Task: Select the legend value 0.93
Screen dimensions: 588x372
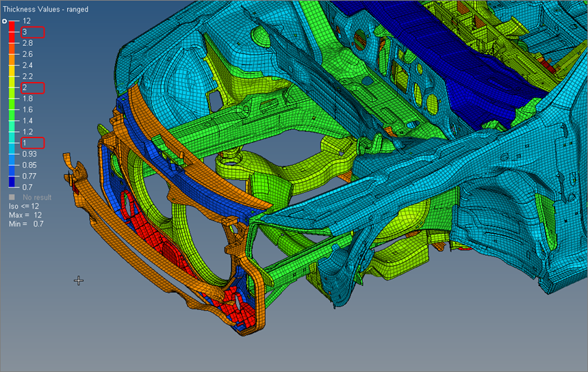Action: [x=29, y=154]
